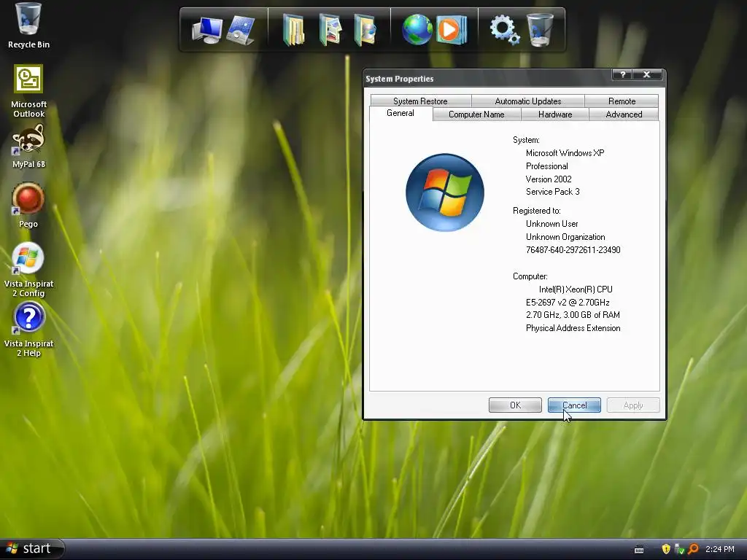This screenshot has width=747, height=560.
Task: Click the Microsoft Windows XP text
Action: point(565,153)
